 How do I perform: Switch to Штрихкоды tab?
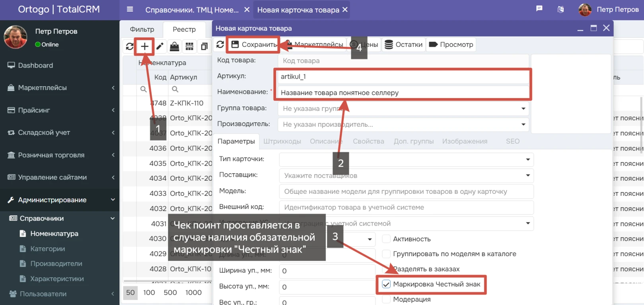282,141
